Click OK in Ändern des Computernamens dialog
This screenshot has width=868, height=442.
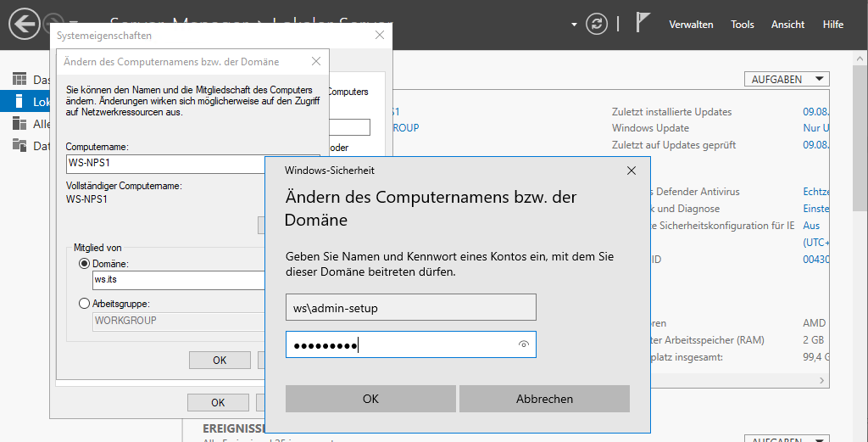[220, 360]
